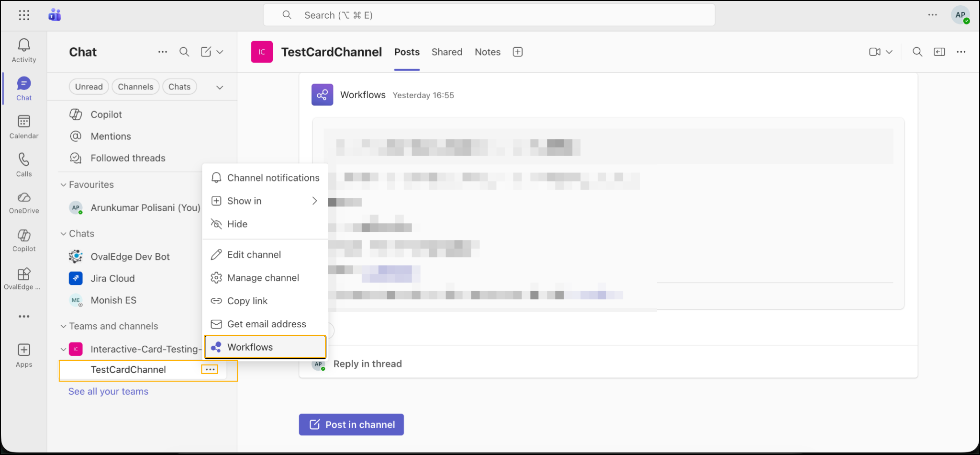Collapse the Favourites section
980x455 pixels.
point(63,185)
